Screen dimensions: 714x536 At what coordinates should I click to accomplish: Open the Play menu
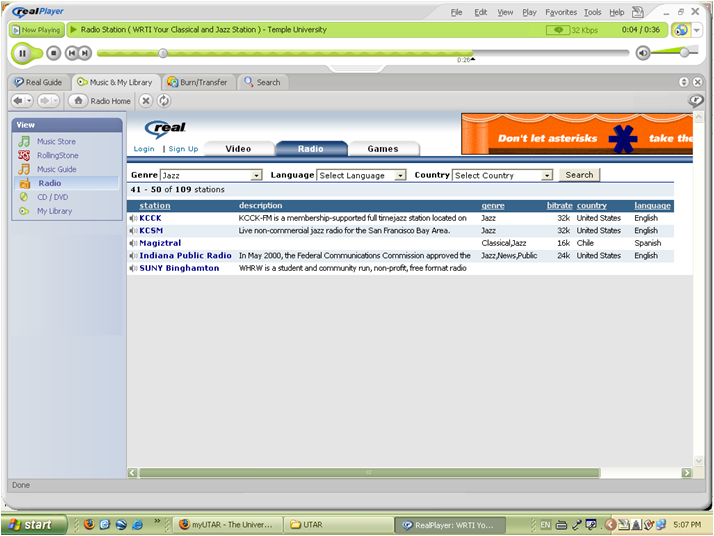pyautogui.click(x=529, y=12)
